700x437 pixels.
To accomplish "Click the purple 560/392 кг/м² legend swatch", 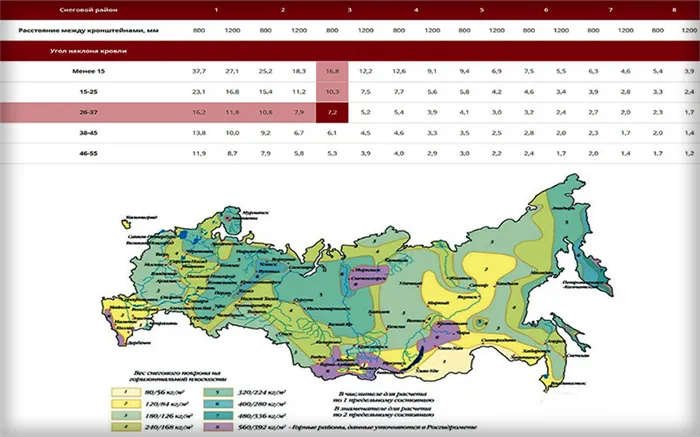I will coord(220,423).
